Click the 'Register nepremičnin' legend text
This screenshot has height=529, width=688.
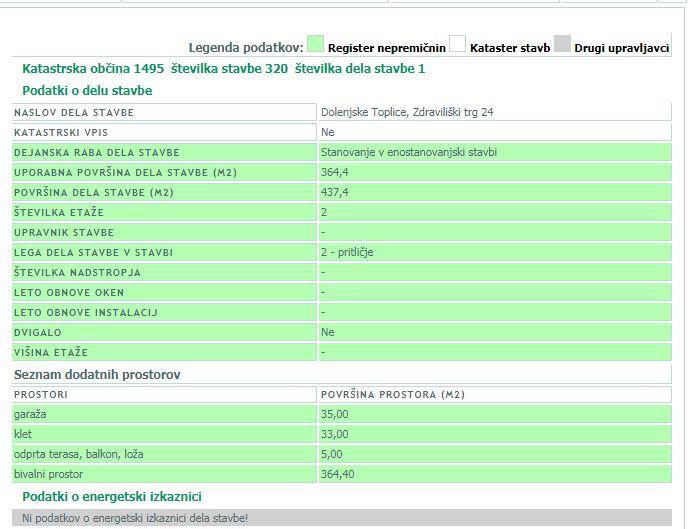click(387, 48)
